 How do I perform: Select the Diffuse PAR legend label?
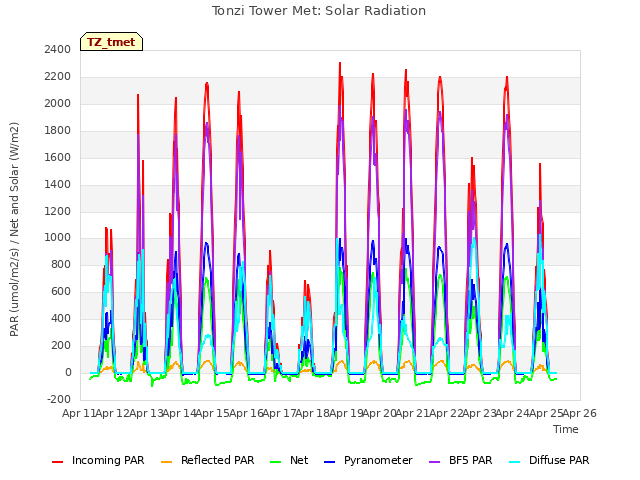559,460
